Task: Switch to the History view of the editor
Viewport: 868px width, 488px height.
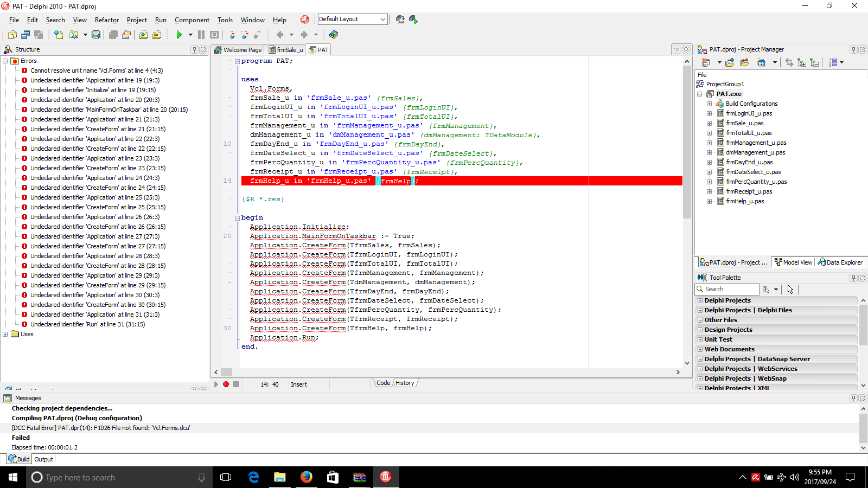Action: [404, 383]
